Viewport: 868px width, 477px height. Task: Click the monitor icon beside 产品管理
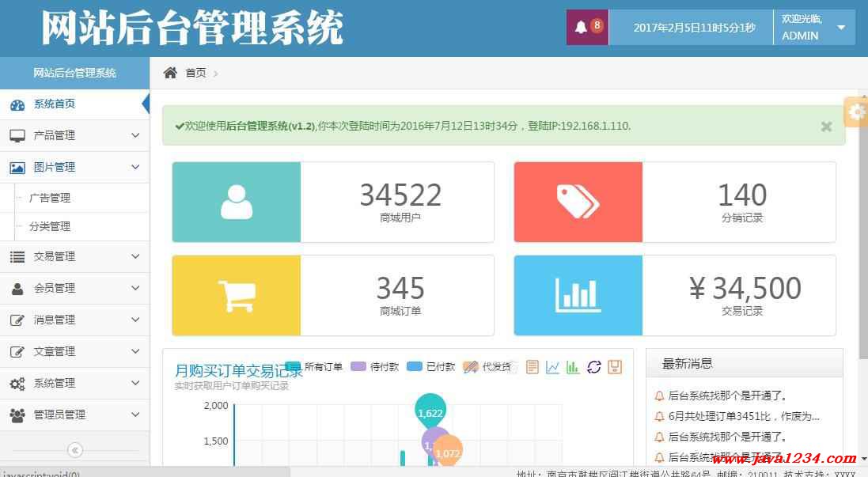17,136
